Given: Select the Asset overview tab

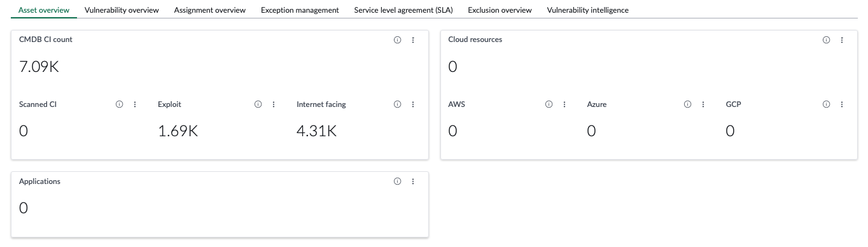Looking at the screenshot, I should [x=44, y=10].
